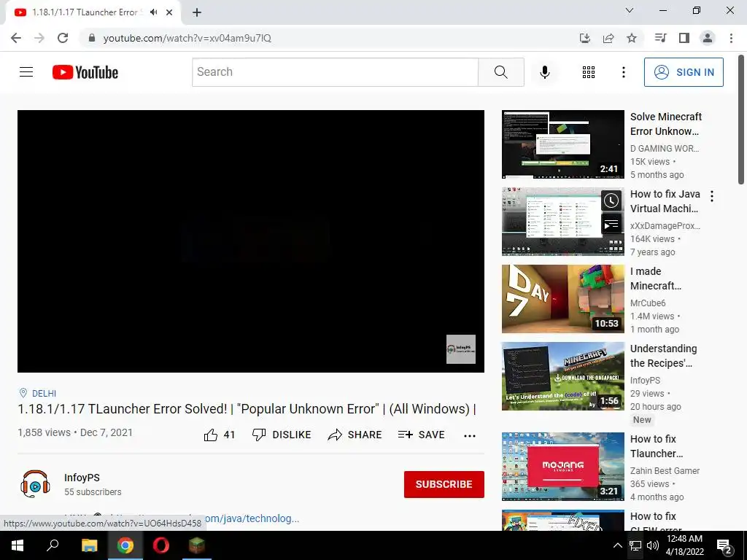Open the volume control in tray

pyautogui.click(x=653, y=545)
